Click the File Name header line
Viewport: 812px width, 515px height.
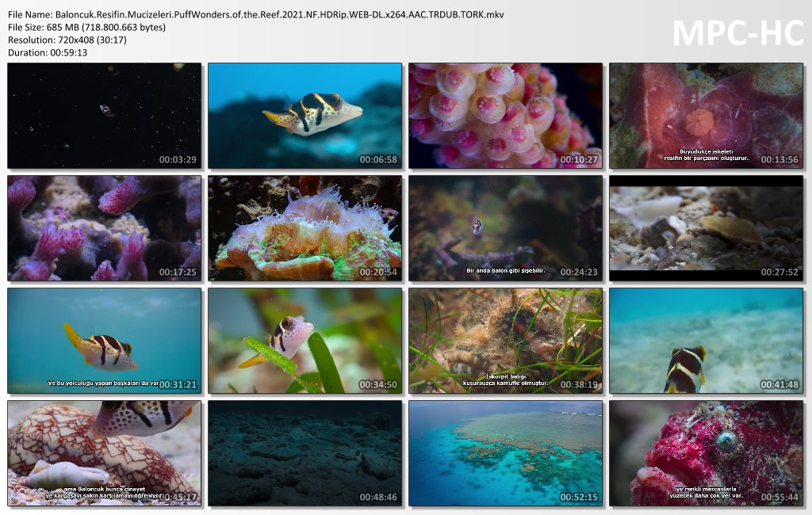coord(255,14)
